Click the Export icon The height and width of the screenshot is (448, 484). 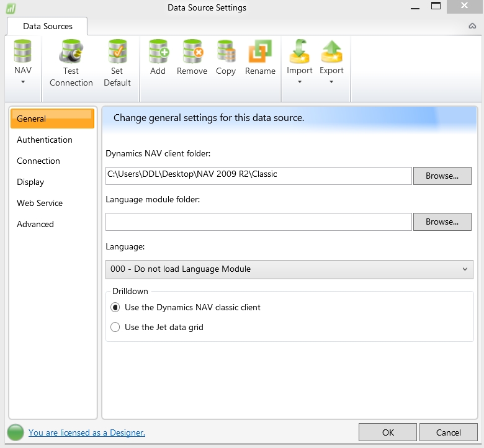pos(331,52)
